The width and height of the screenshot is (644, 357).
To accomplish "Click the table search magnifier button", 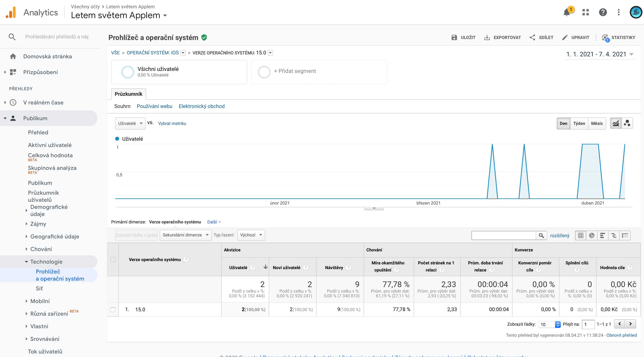I will tap(541, 235).
